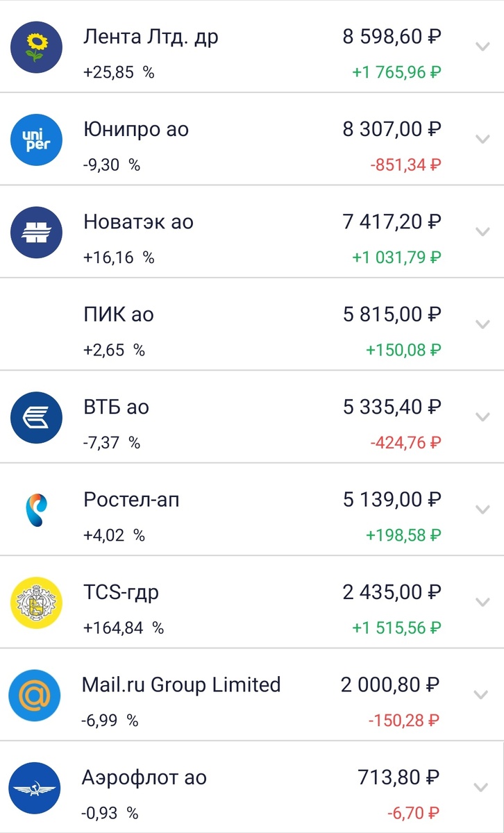The height and width of the screenshot is (833, 504).
Task: Open the Новатэк ао stock name
Action: point(138,222)
